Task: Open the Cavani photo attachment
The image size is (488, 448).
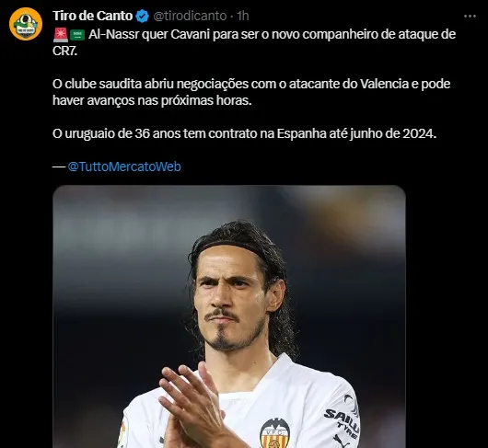Action: point(229,316)
